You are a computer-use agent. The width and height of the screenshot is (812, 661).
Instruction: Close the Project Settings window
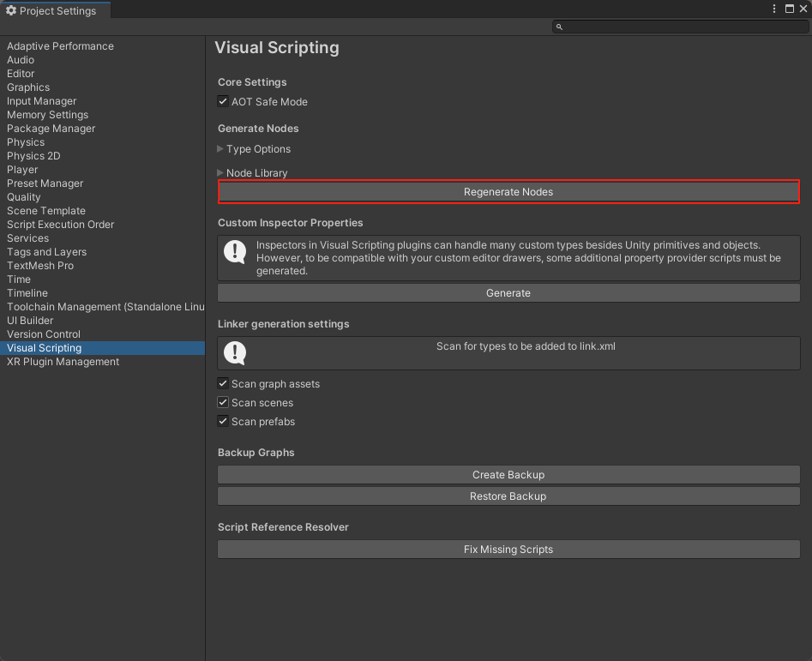[803, 9]
